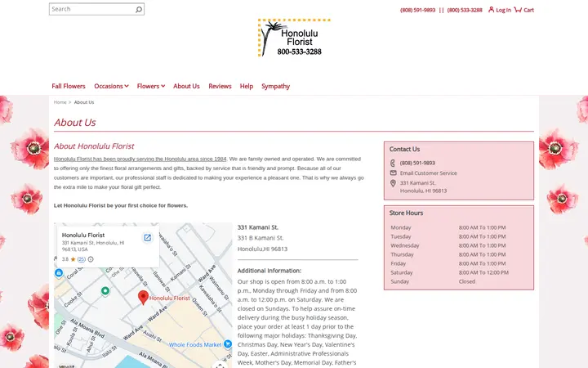The width and height of the screenshot is (588, 368).
Task: Click the search magnifier icon
Action: 138,9
